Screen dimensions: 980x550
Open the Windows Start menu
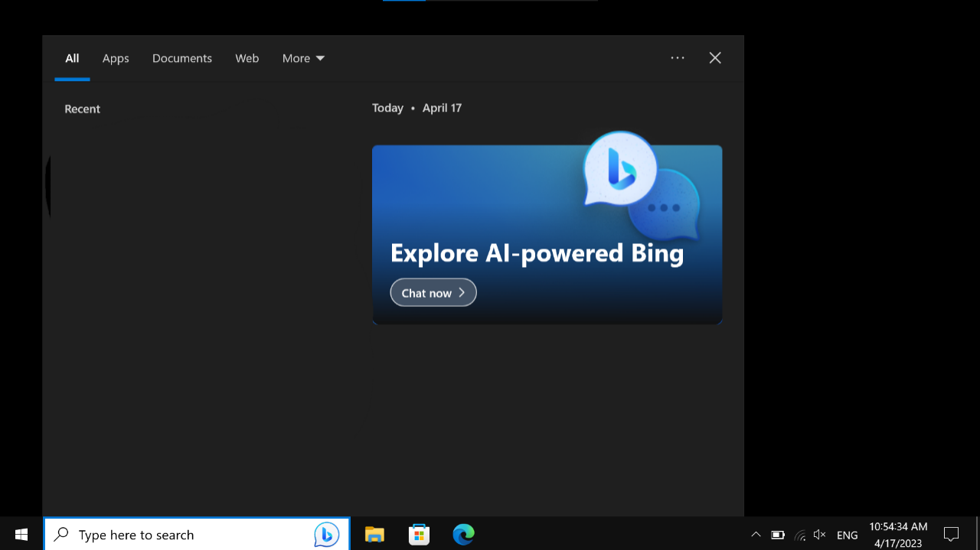click(21, 534)
